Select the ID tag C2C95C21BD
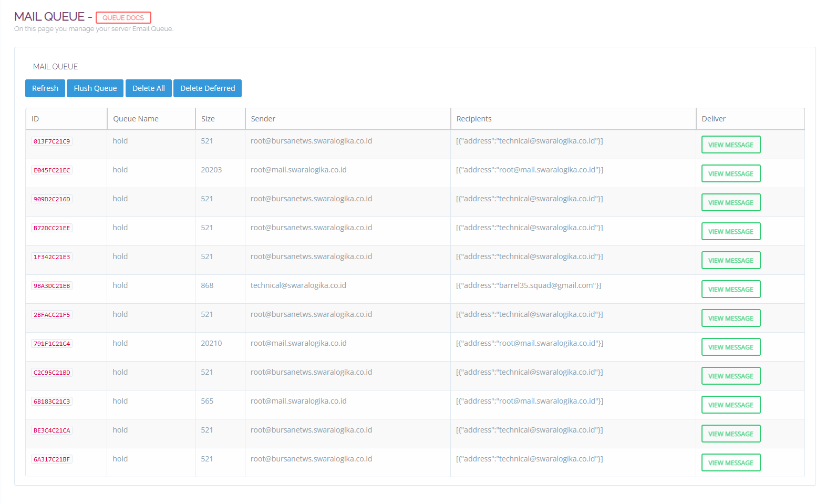 click(51, 373)
